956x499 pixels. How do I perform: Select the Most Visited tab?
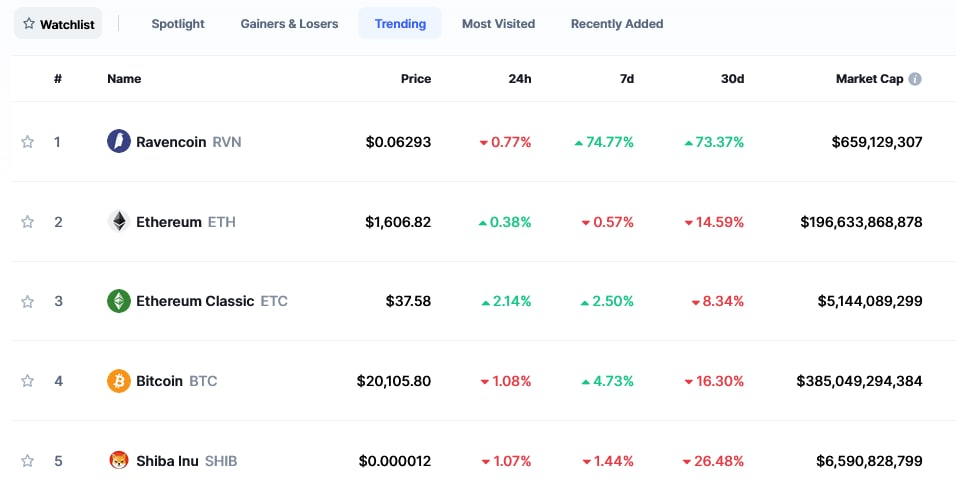tap(498, 23)
